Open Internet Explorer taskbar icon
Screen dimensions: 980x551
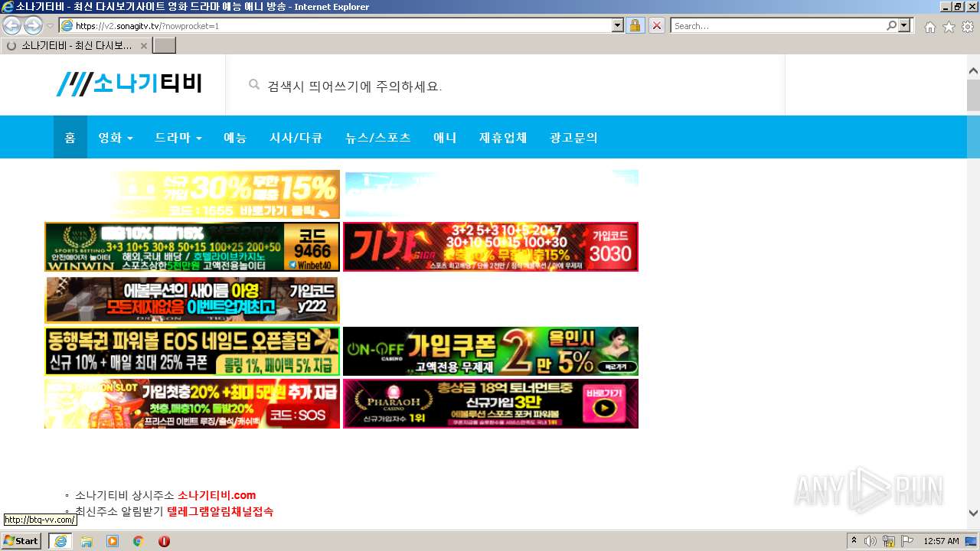tap(60, 541)
